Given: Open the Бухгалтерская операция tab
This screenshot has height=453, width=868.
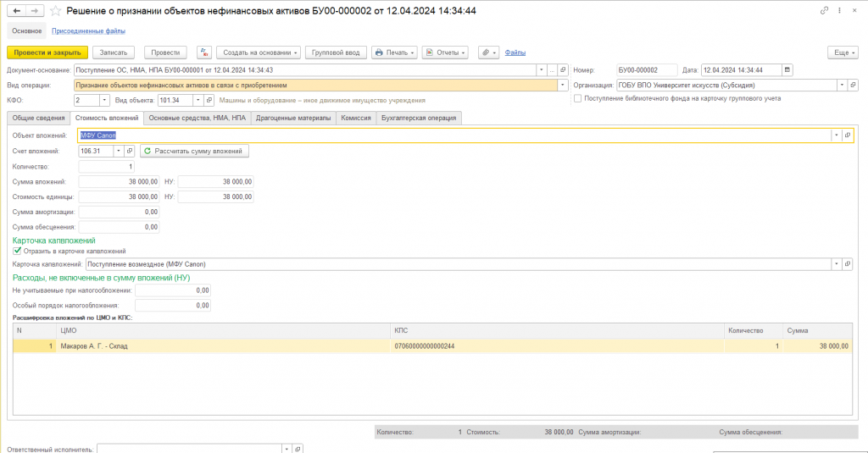Looking at the screenshot, I should [x=419, y=118].
